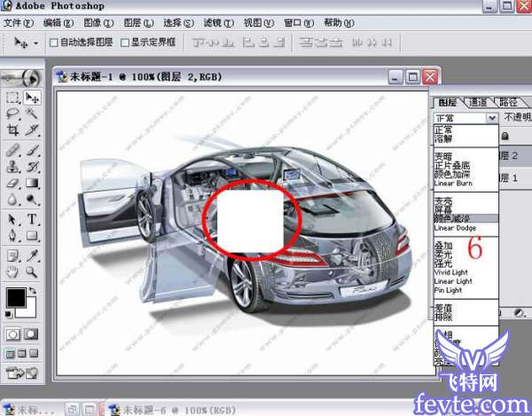
Task: Switch to Full Screen with menu bar
Action: pos(21,354)
